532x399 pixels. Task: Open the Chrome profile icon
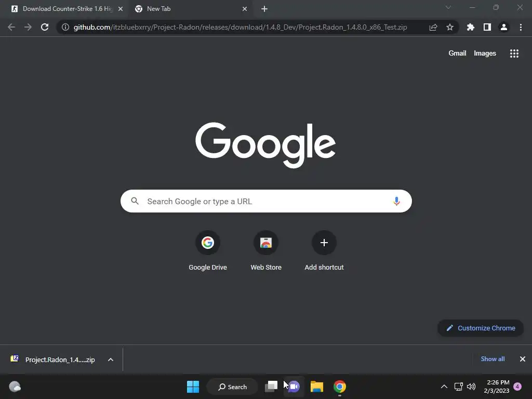504,27
